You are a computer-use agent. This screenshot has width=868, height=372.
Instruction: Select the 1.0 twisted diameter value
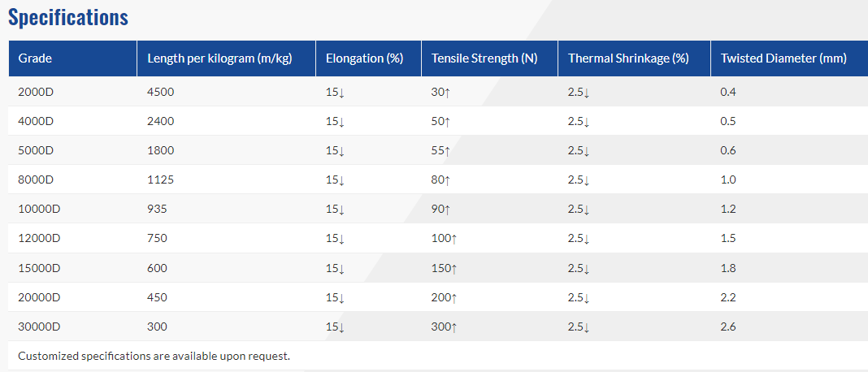tap(728, 180)
